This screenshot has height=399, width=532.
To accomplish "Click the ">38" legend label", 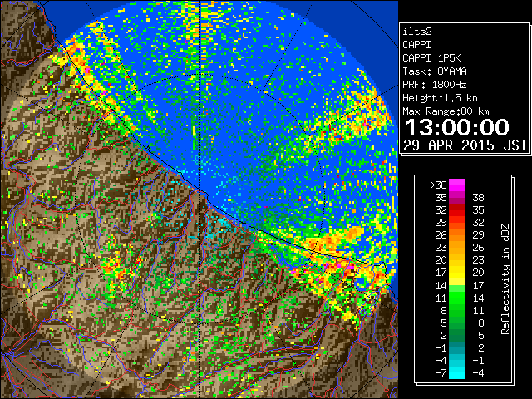I will pos(438,185).
